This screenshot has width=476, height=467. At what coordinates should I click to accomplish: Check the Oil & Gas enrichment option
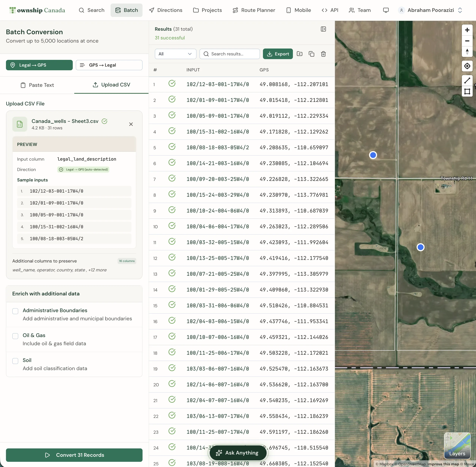pos(15,336)
